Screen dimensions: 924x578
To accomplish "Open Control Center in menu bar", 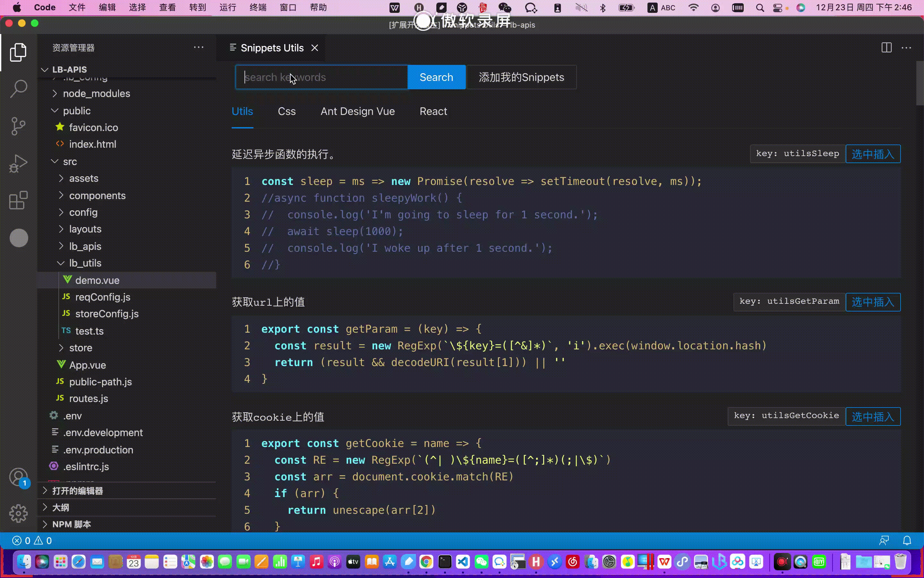I will point(778,8).
